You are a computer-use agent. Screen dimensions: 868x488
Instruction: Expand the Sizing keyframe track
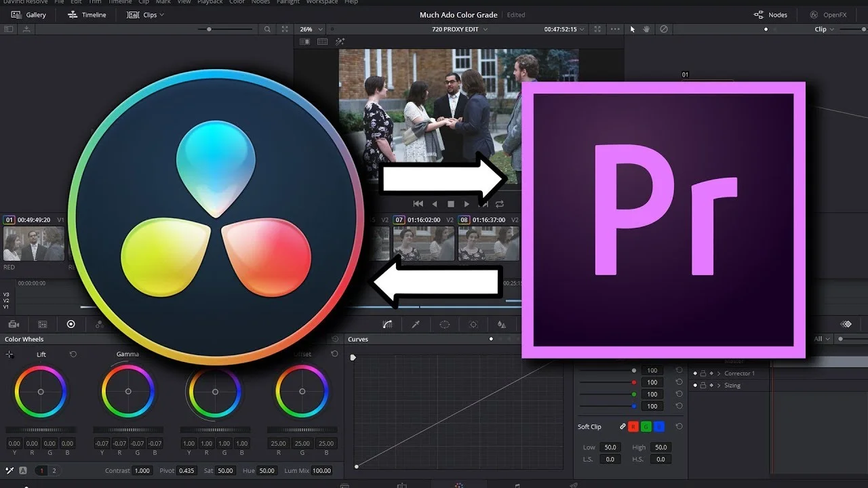point(719,385)
